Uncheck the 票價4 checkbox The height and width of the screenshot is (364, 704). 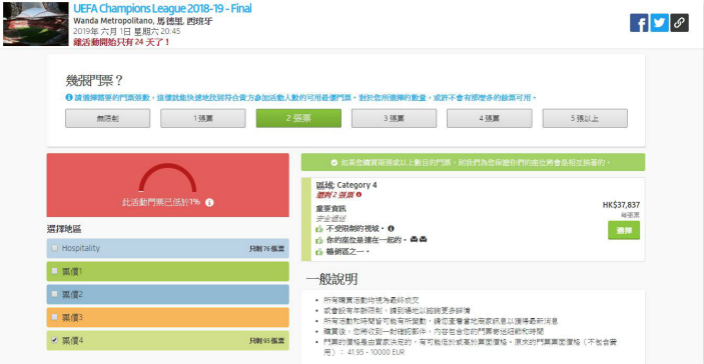coord(55,340)
